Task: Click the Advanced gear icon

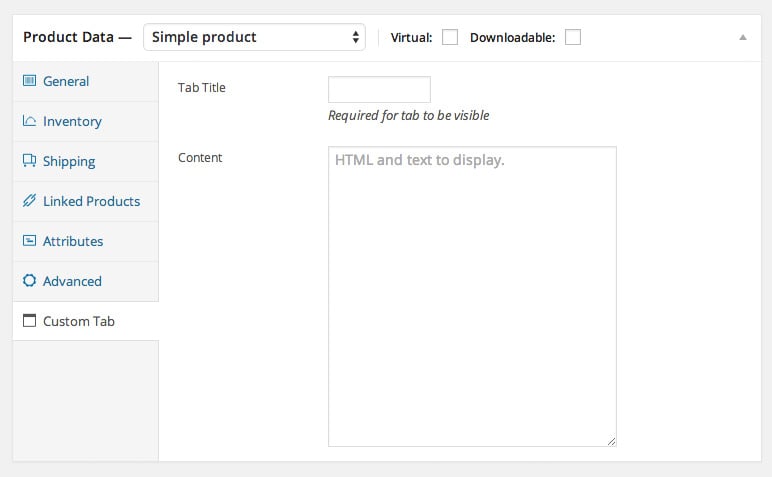Action: (x=30, y=281)
